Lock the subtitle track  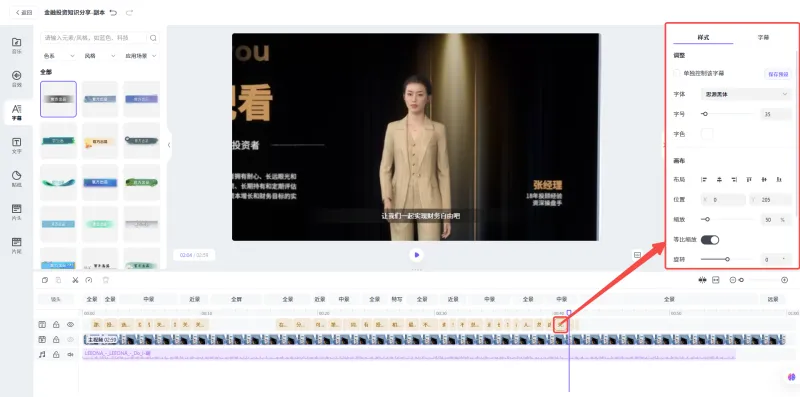[x=56, y=325]
